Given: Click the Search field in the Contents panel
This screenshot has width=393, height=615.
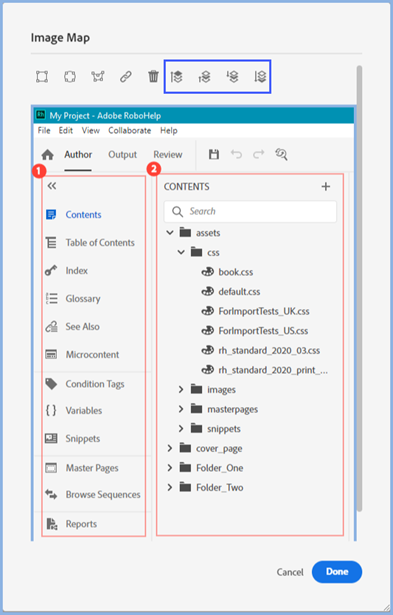Looking at the screenshot, I should tap(250, 211).
